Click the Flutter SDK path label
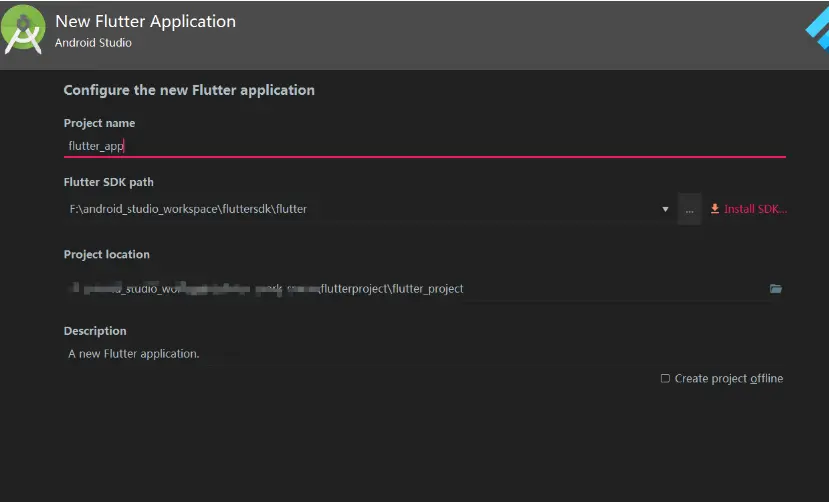This screenshot has height=502, width=829. click(x=109, y=182)
